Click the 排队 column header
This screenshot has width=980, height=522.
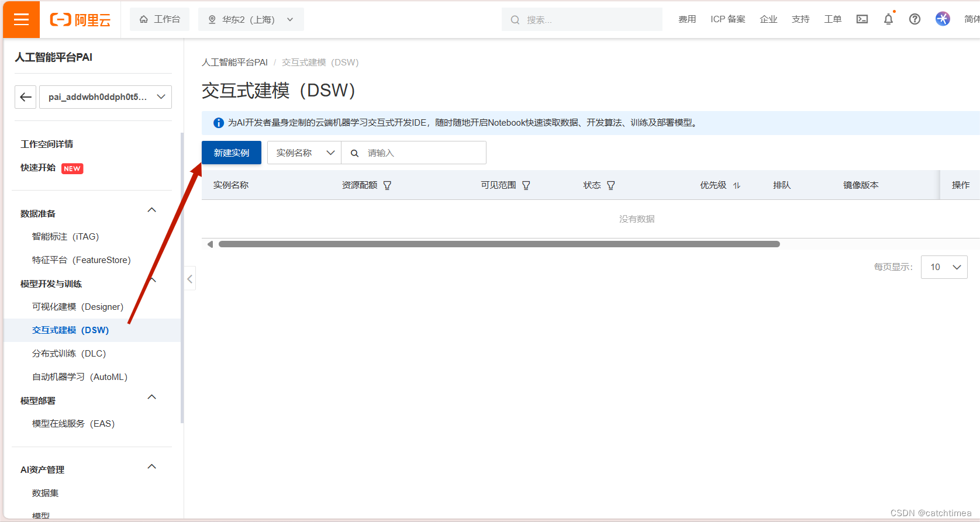[x=782, y=185]
